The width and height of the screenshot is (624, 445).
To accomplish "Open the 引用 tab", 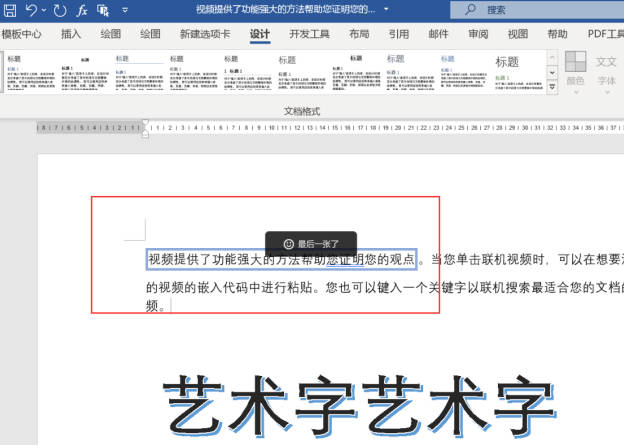I will click(x=399, y=34).
